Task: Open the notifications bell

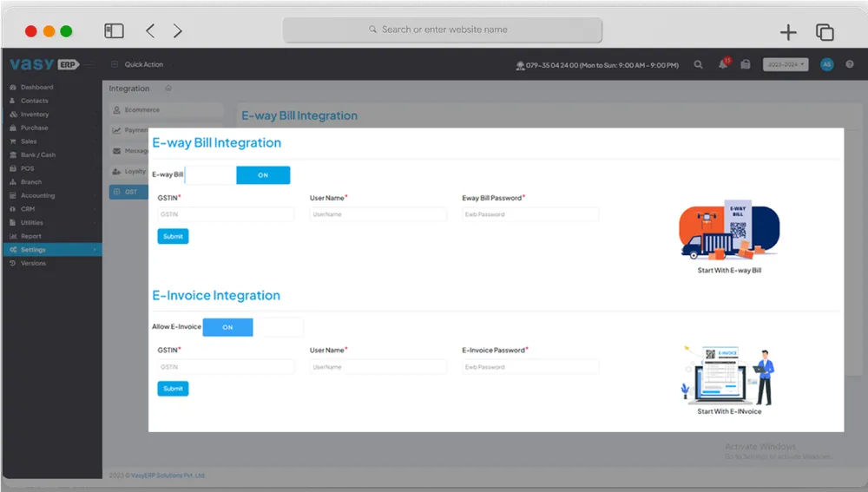Action: tap(724, 64)
